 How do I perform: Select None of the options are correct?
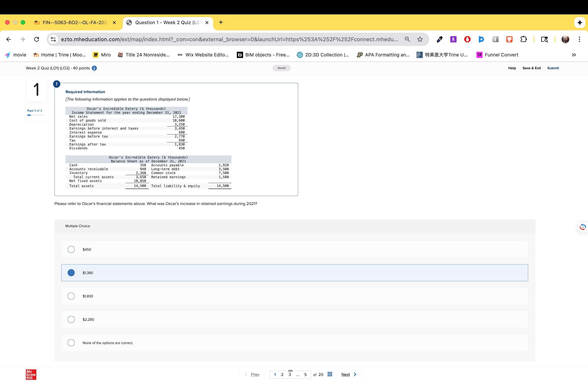pos(295,343)
